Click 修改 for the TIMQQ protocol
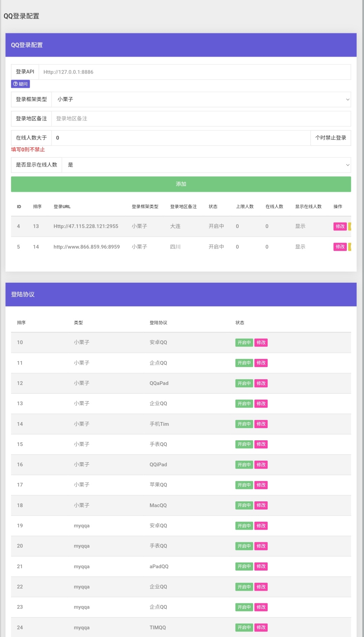This screenshot has height=637, width=364. (261, 628)
